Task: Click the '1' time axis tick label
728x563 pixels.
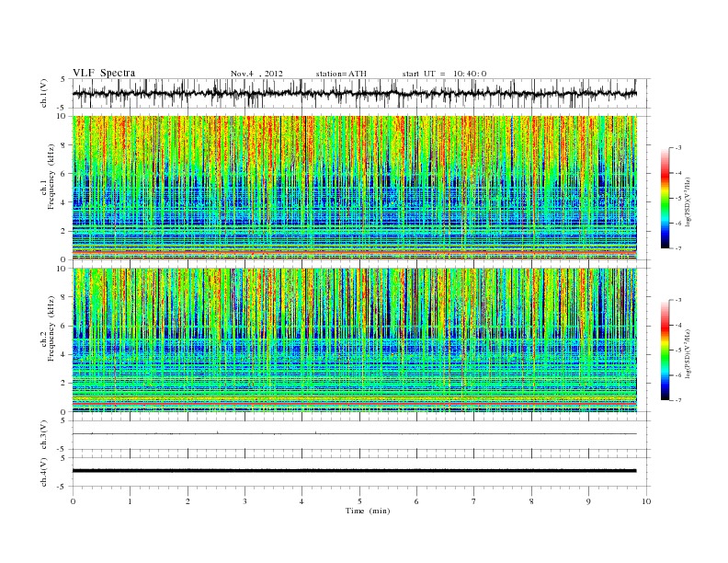Action: pos(130,501)
